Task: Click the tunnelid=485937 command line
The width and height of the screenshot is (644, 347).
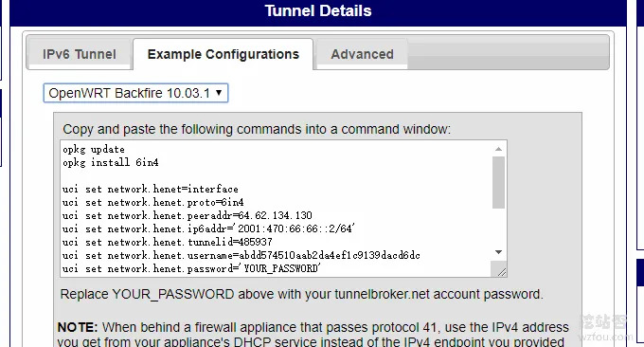Action: pyautogui.click(x=168, y=242)
